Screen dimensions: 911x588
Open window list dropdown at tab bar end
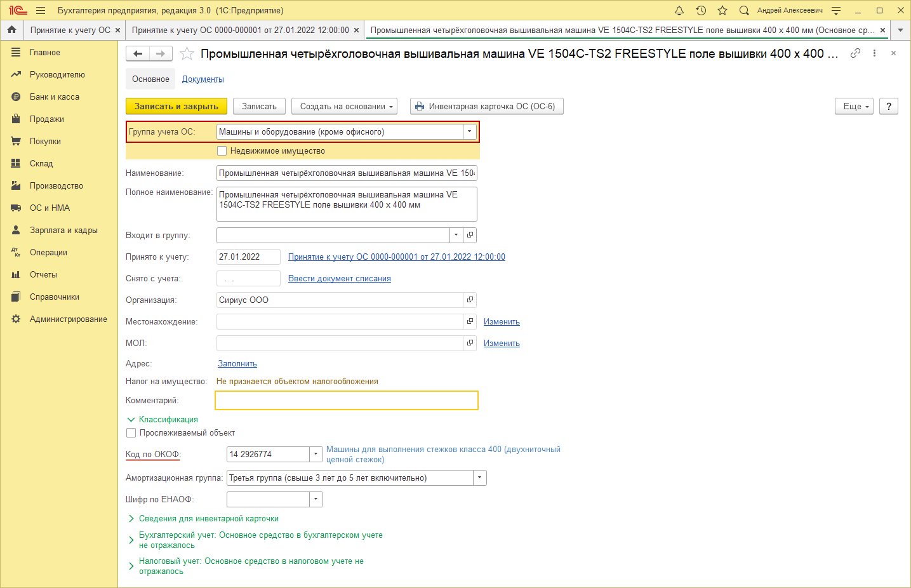click(x=900, y=30)
